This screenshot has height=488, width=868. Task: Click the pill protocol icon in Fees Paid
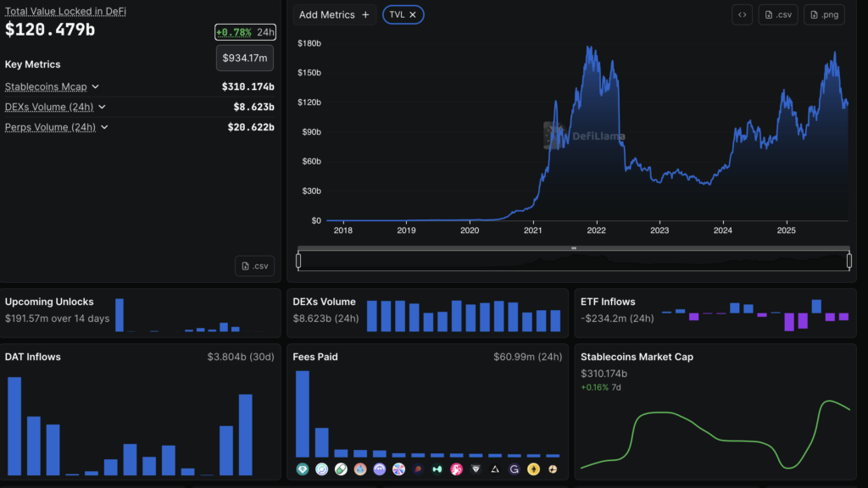click(341, 469)
